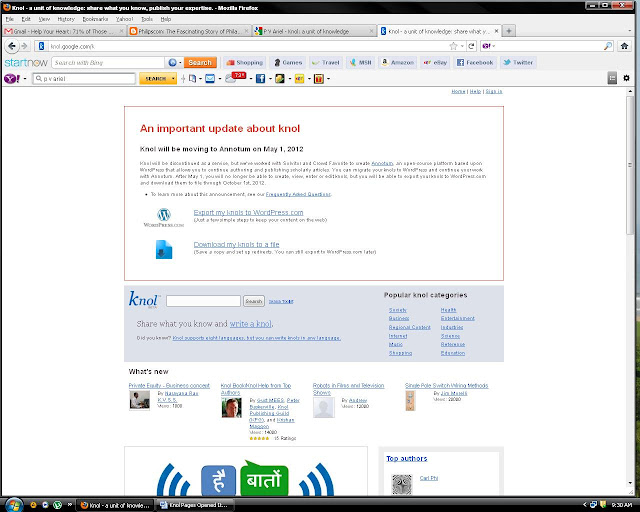Click the security shield icon in the system tray
The height and width of the screenshot is (512, 640).
(x=603, y=505)
